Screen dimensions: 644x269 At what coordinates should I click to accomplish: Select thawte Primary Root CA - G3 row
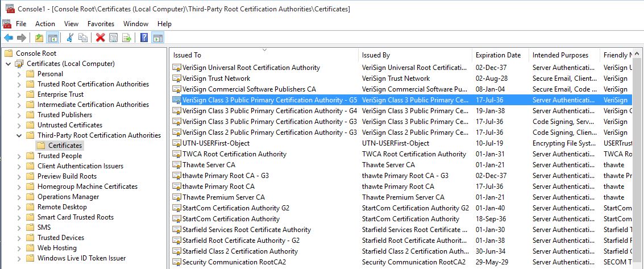point(401,176)
